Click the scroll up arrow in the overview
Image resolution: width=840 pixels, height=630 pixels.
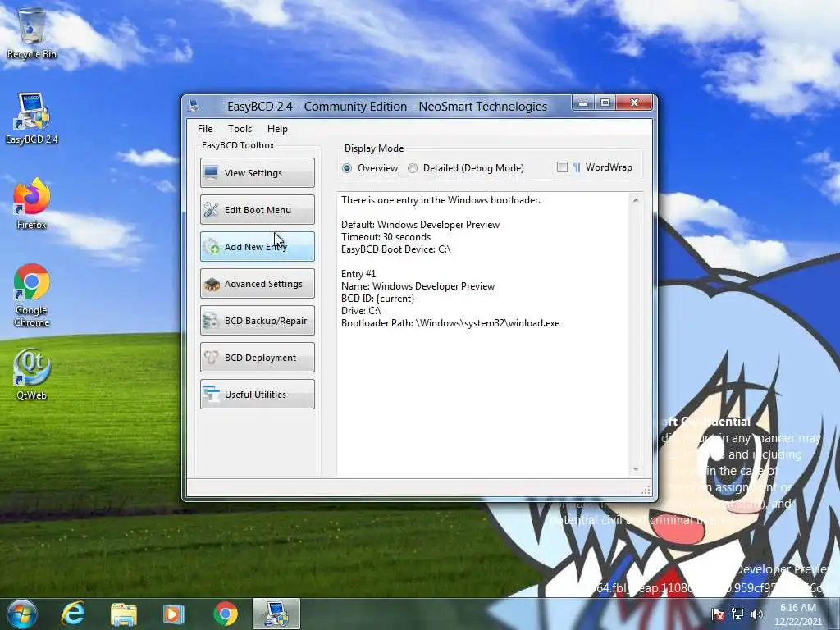[636, 200]
